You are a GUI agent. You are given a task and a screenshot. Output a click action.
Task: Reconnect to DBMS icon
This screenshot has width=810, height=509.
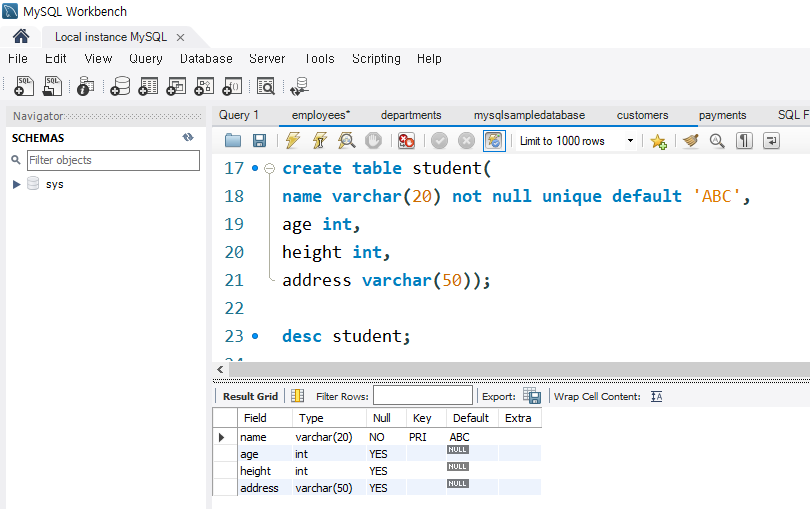(300, 86)
